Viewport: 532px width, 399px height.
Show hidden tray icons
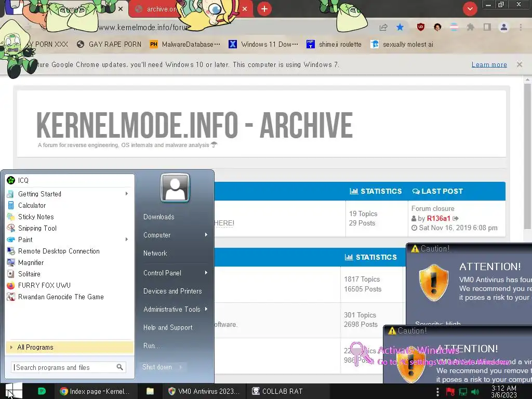pyautogui.click(x=437, y=392)
